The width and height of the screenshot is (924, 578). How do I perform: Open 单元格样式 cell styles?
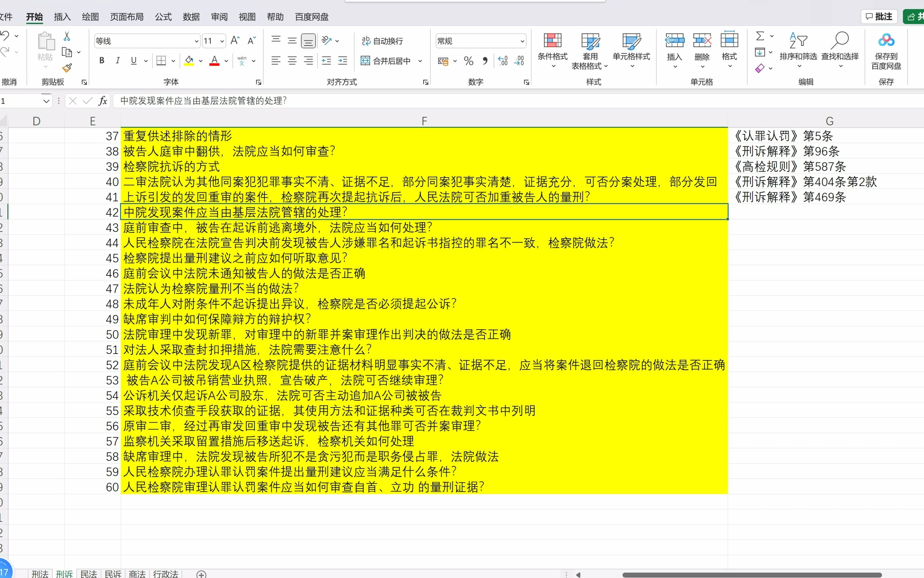[631, 50]
